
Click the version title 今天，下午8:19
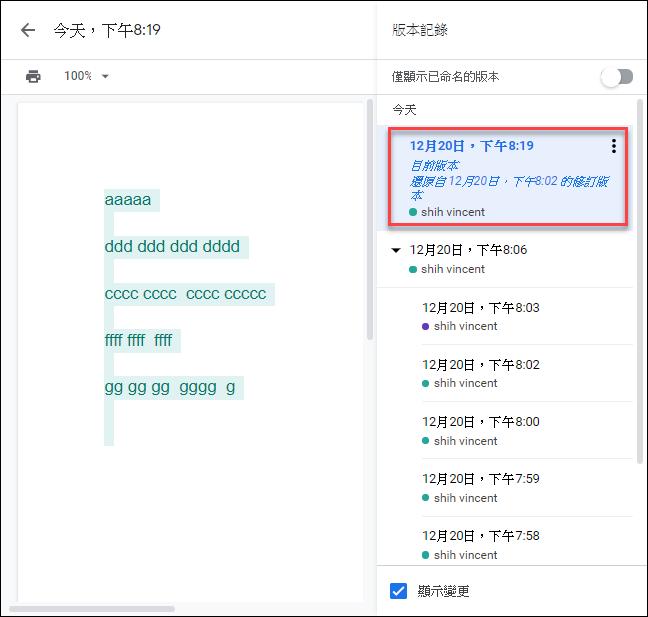click(x=107, y=30)
